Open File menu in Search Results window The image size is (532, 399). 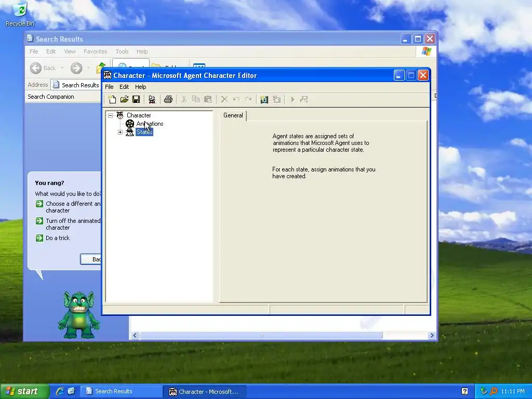[34, 51]
